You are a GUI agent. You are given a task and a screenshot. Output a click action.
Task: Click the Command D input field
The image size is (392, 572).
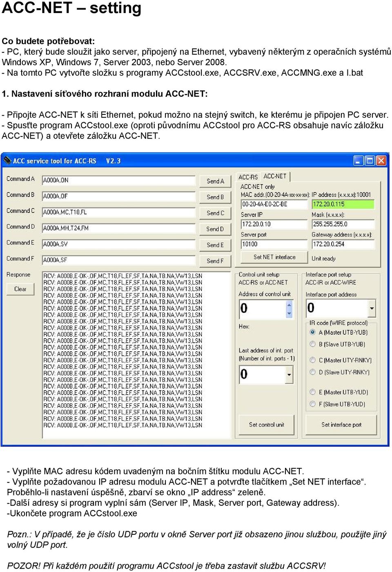pos(119,228)
